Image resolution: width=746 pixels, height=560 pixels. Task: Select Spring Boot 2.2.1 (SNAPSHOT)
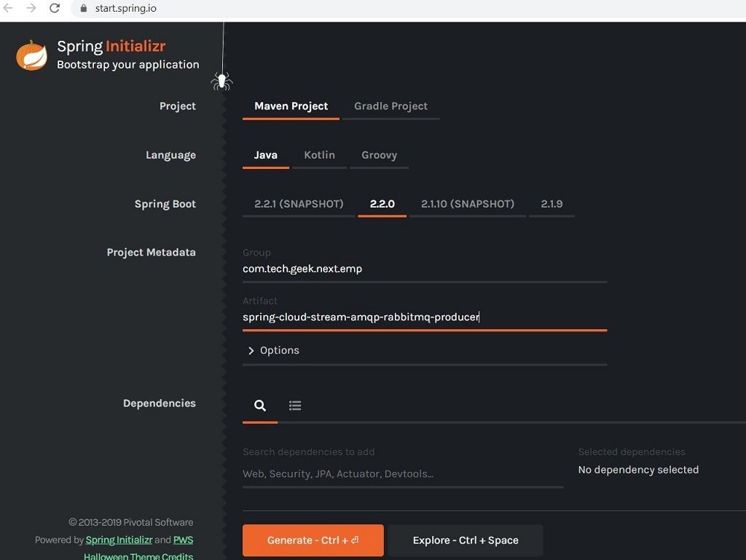click(x=299, y=204)
